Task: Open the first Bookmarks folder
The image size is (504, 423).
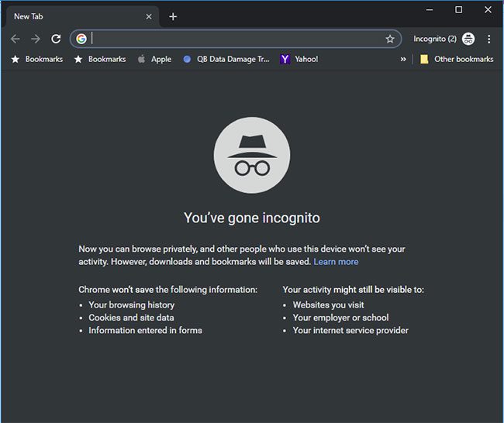Action: click(36, 59)
